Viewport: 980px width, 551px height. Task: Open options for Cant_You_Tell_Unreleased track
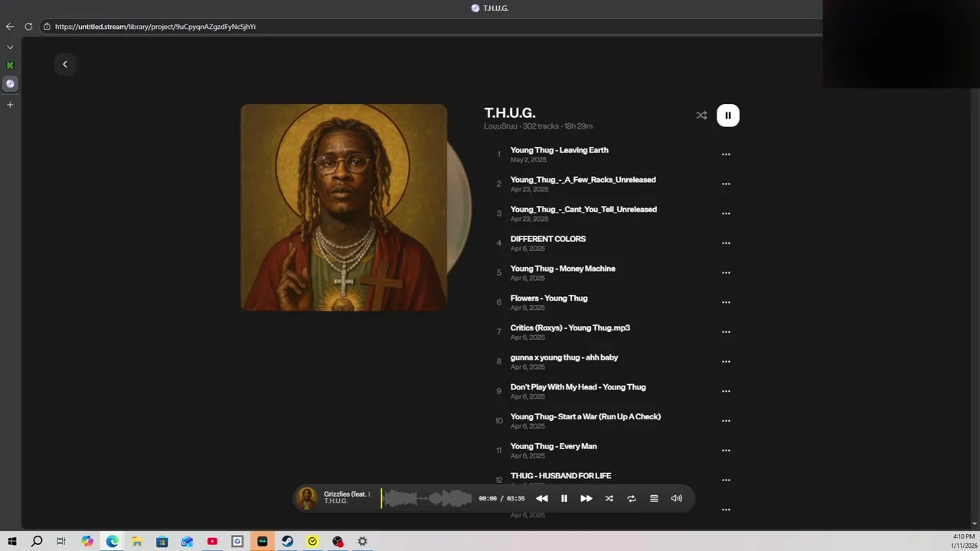click(726, 214)
